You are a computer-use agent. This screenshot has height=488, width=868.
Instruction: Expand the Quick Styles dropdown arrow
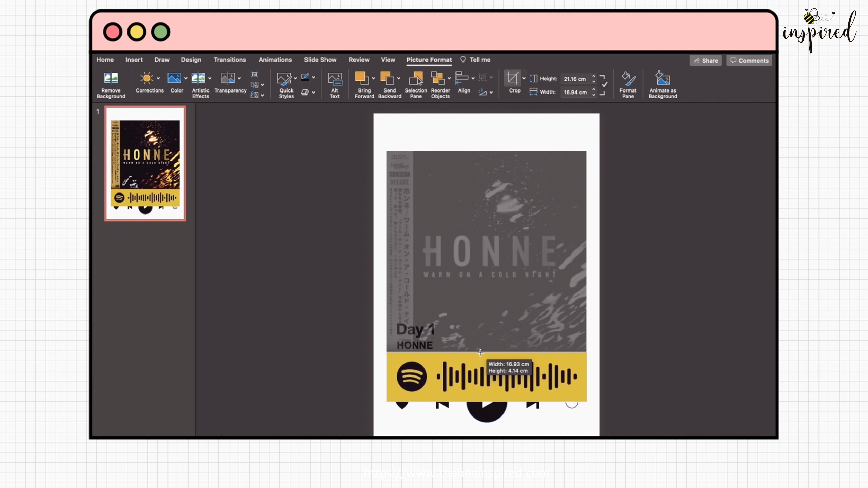pyautogui.click(x=295, y=78)
